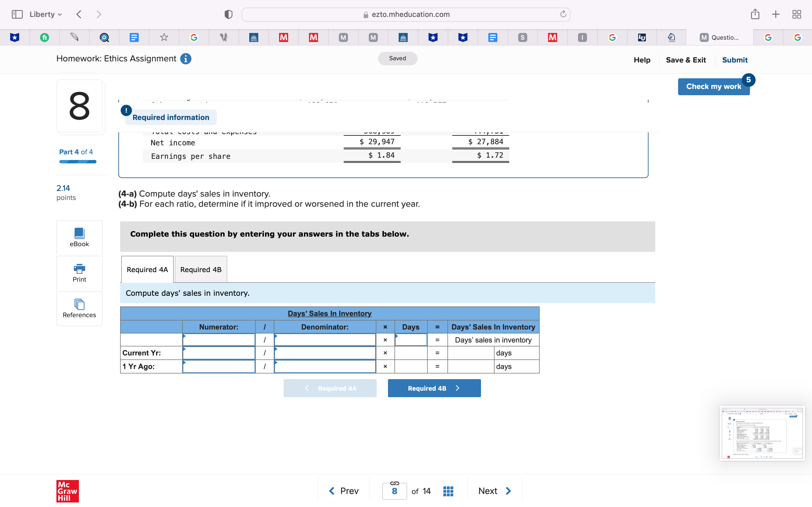
Task: Select the Required 4A tab
Action: coord(147,269)
